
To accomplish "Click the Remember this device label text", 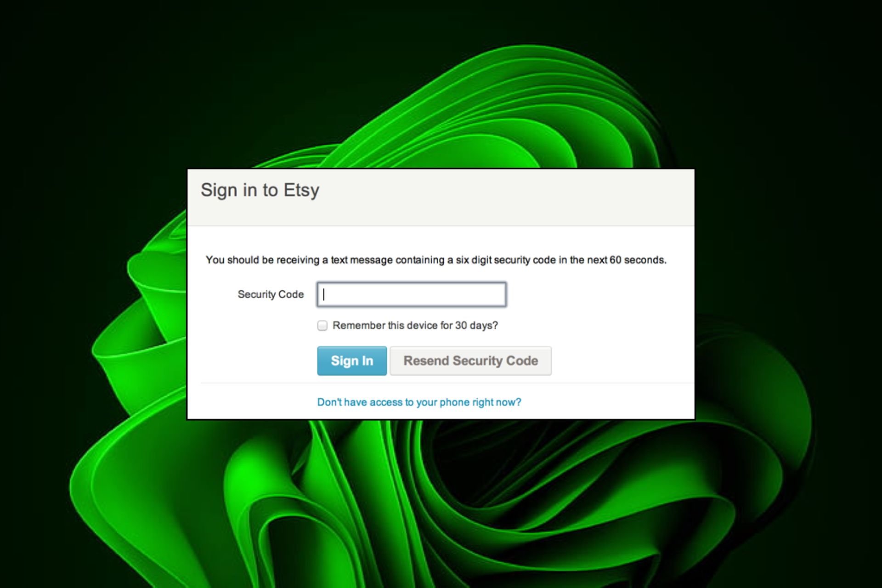I will [x=415, y=326].
